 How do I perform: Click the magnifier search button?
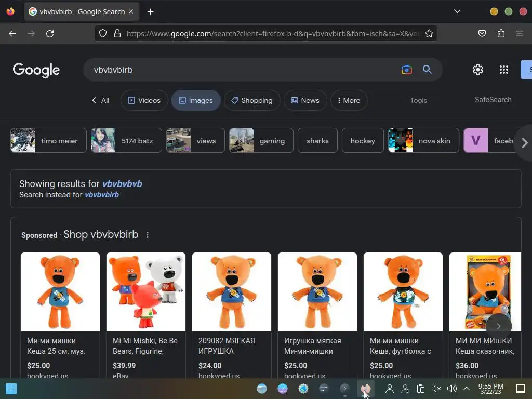pyautogui.click(x=427, y=70)
